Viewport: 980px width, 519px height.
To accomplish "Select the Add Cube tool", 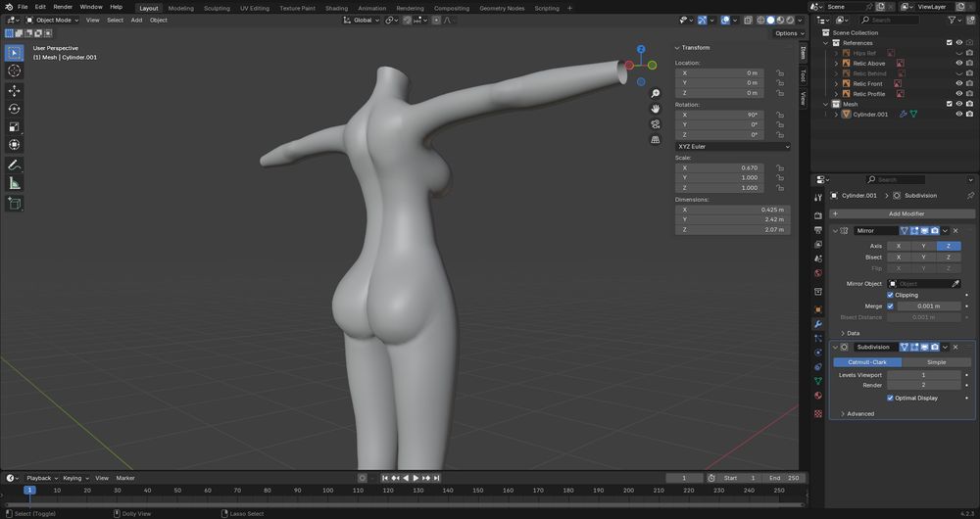I will pos(14,204).
